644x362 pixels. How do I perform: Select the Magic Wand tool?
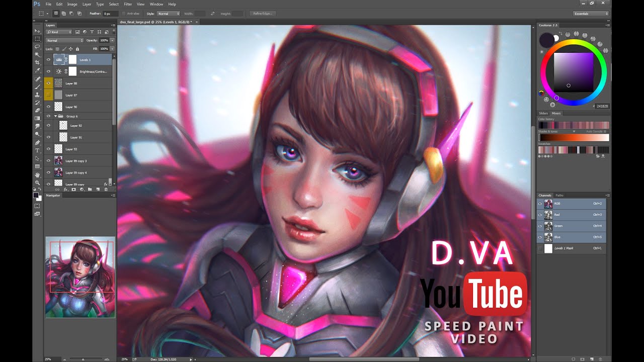coord(37,54)
